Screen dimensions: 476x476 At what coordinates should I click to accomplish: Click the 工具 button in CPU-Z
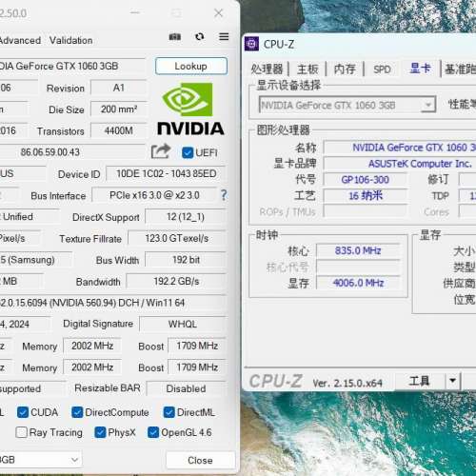tap(420, 381)
